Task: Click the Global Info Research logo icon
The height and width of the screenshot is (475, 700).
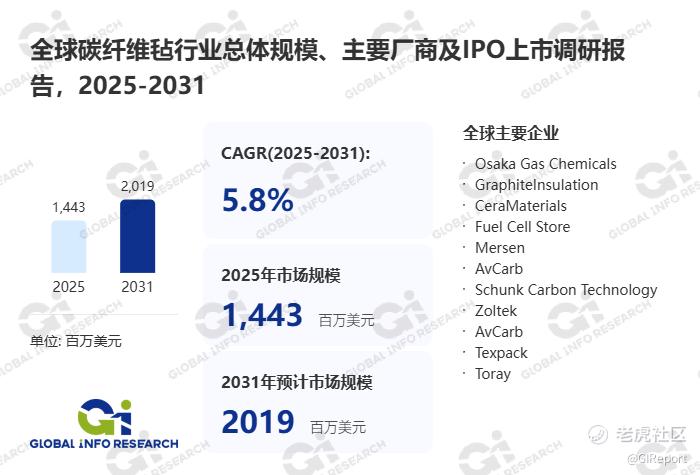Action: point(105,417)
